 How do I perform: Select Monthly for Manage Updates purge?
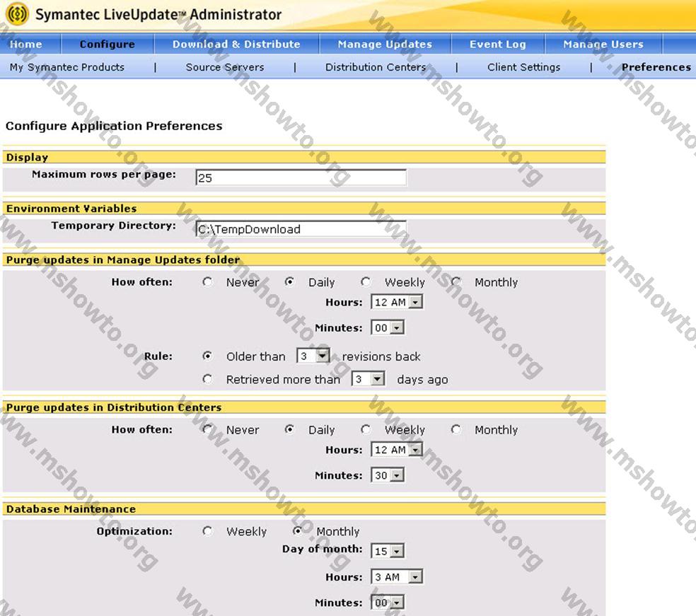[x=456, y=281]
